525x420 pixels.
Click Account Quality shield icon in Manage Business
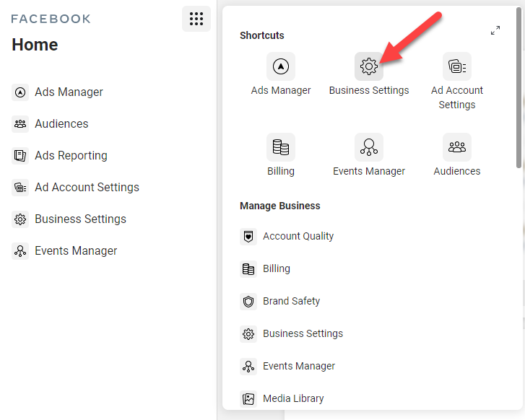248,237
